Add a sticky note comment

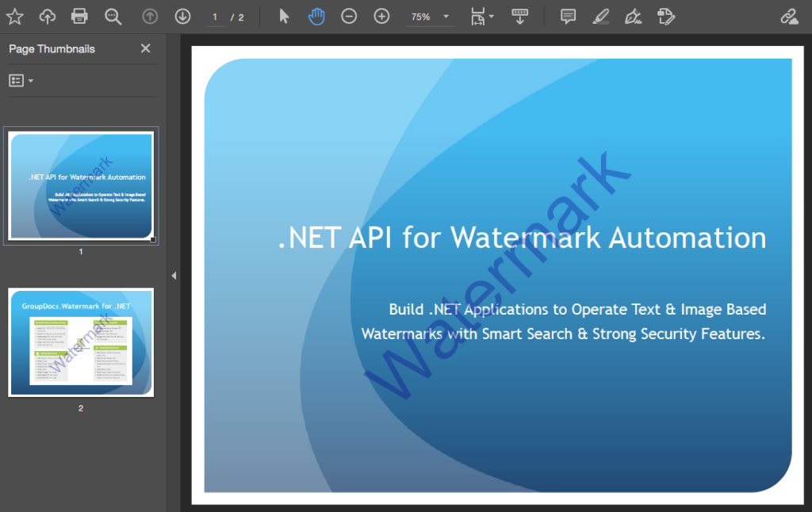coord(567,16)
